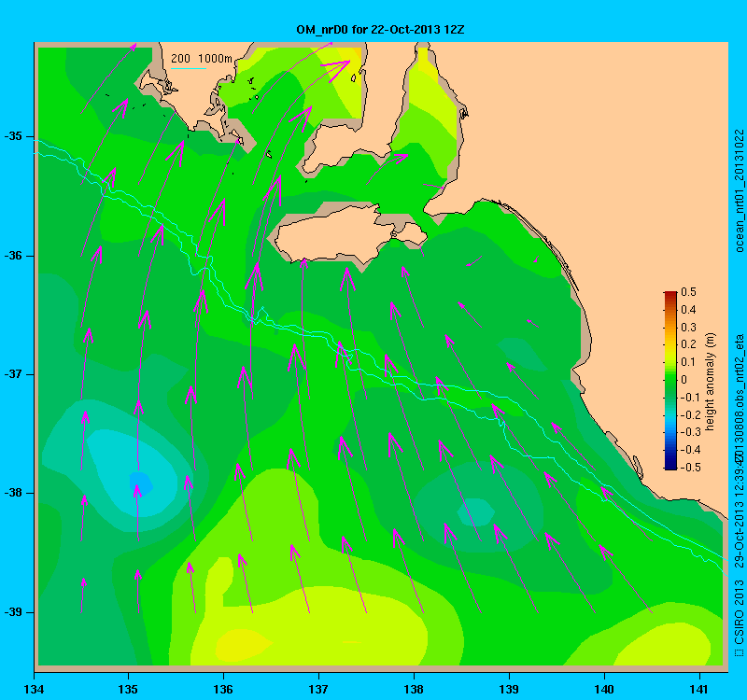Viewport: 747px width, 700px height.
Task: Click the 'obs_nrt02_eta' vertical text
Action: tap(739, 372)
